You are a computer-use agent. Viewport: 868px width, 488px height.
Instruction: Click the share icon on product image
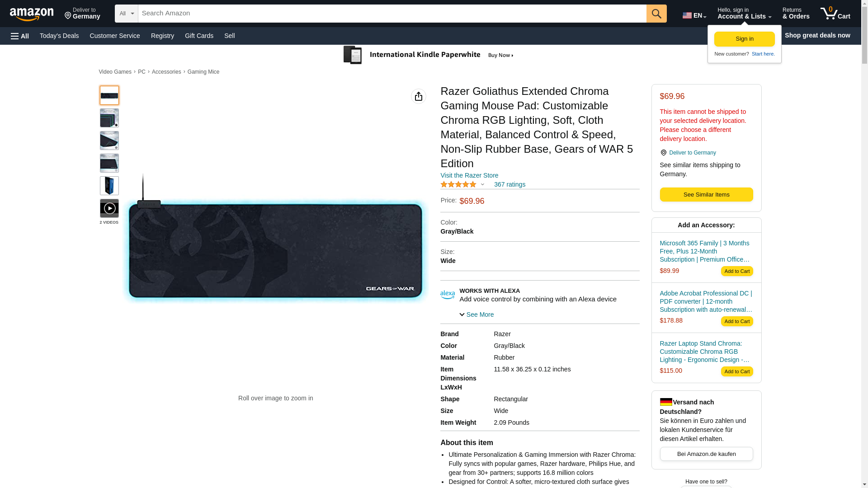419,96
